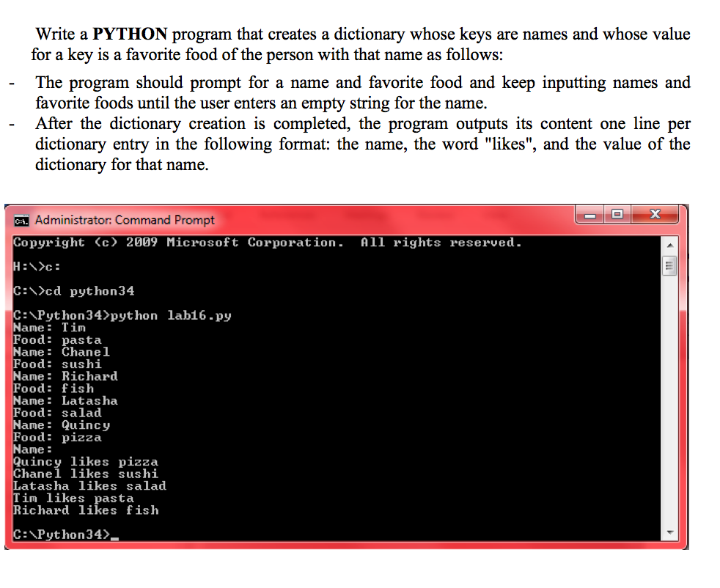Click the 'Chanel likes sushi' output line
720x588 pixels.
[x=86, y=474]
